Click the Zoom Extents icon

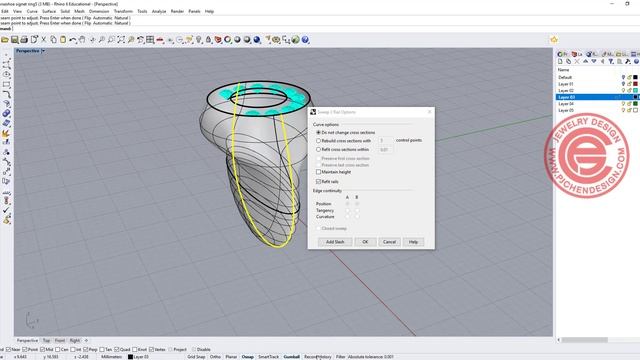[121, 40]
